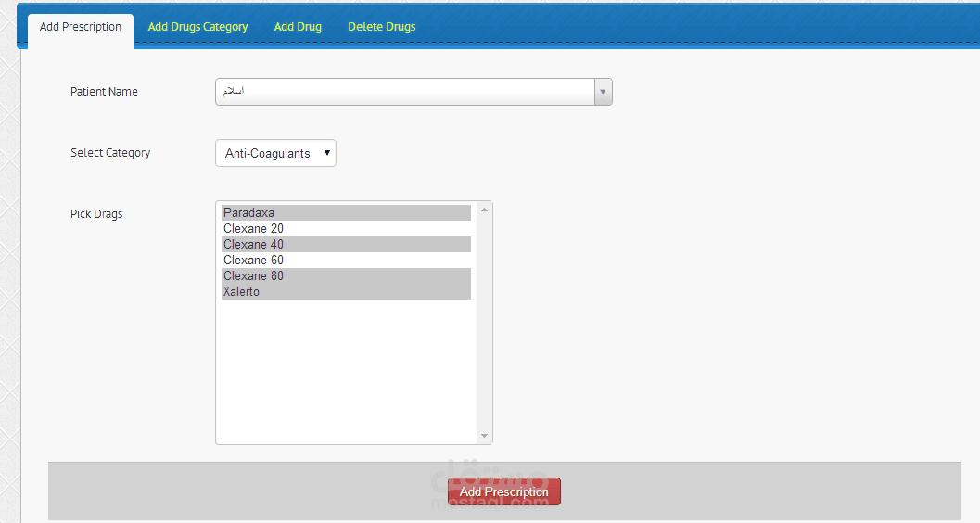The image size is (980, 523).
Task: Select Clexane 20 in the drug list
Action: pyautogui.click(x=346, y=229)
